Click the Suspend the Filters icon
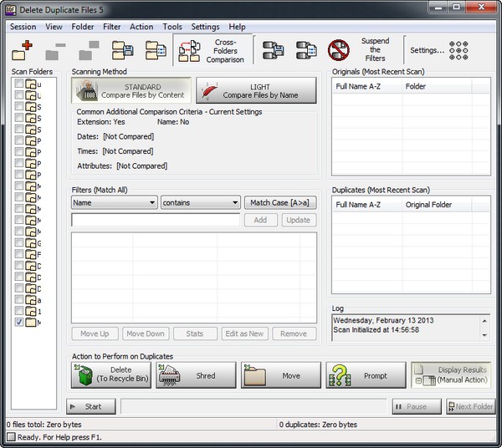 coord(338,50)
